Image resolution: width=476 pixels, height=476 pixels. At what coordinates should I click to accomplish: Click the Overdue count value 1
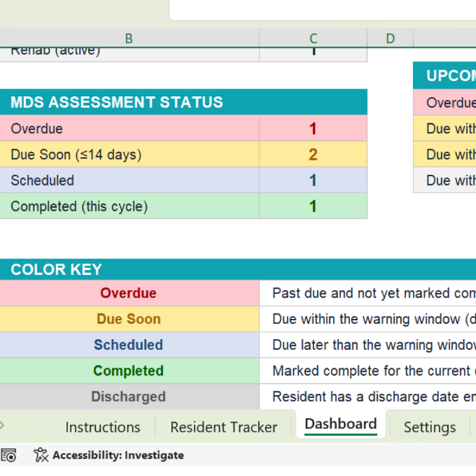[x=313, y=128]
